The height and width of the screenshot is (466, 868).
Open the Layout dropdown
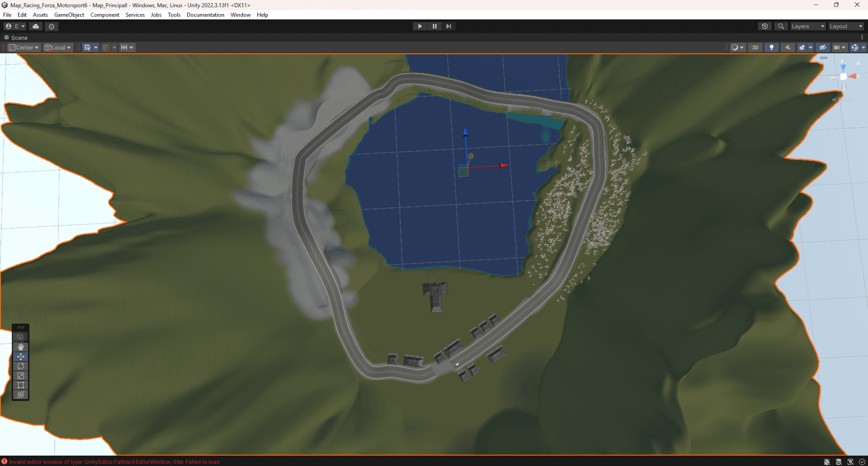[846, 26]
